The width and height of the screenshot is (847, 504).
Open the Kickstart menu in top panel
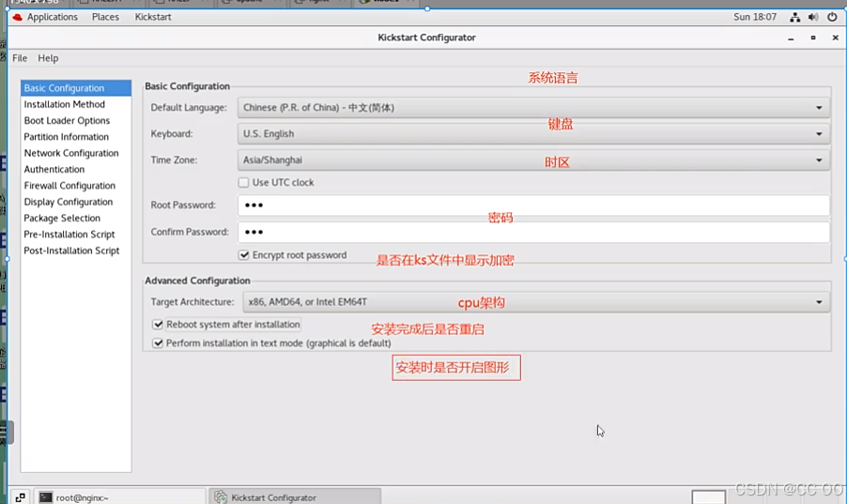coord(153,17)
